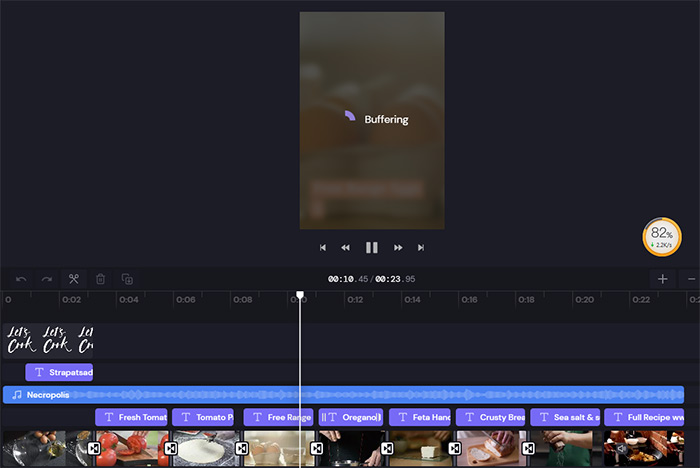
Task: Open transition after the bread slicing clip
Action: click(x=528, y=448)
